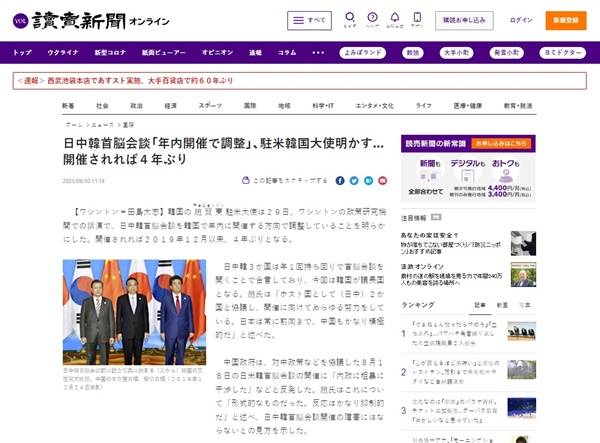This screenshot has width=600, height=443.
Task: Share article via Twitter icon
Action: click(354, 181)
